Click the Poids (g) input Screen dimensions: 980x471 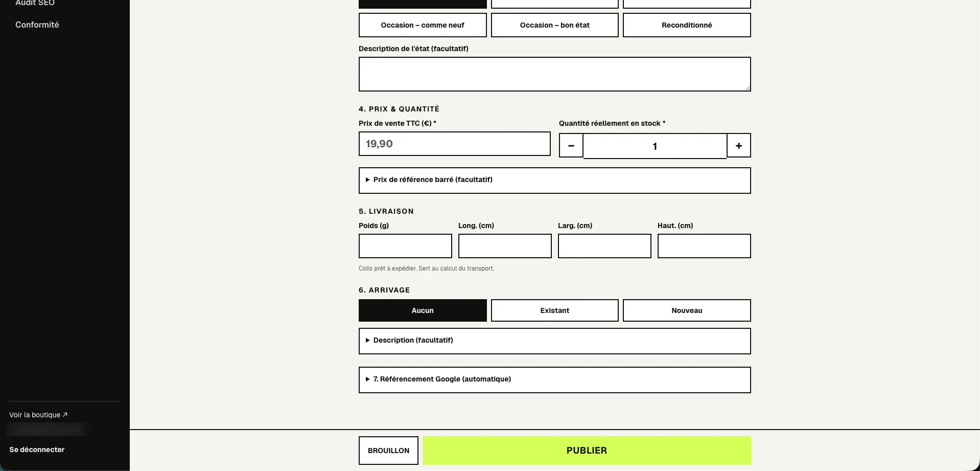405,246
